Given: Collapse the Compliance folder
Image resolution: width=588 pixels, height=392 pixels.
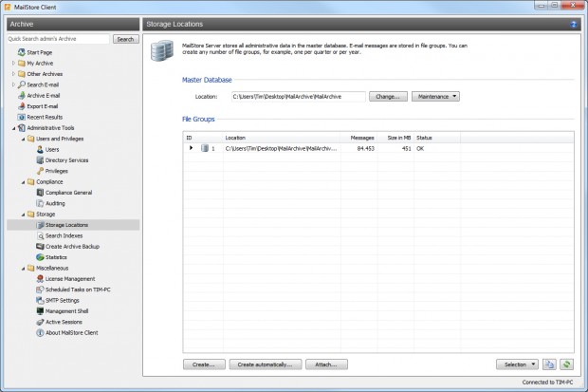Looking at the screenshot, I should pos(24,182).
